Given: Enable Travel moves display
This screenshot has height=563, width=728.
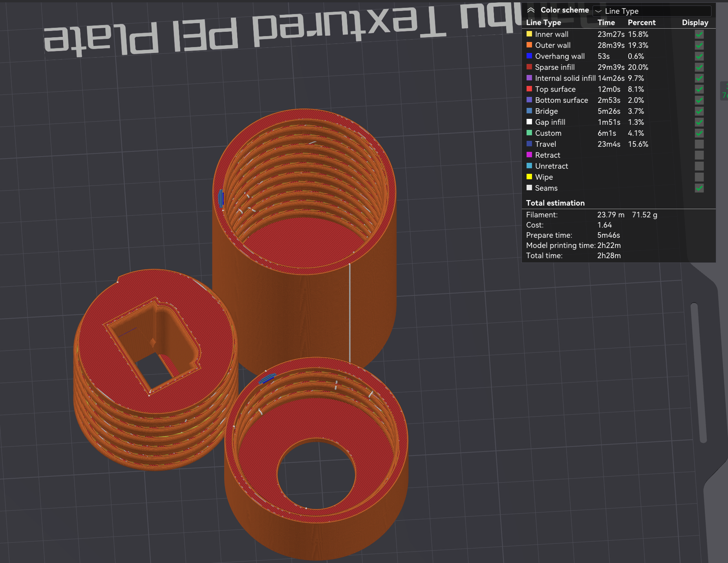Looking at the screenshot, I should tap(699, 144).
